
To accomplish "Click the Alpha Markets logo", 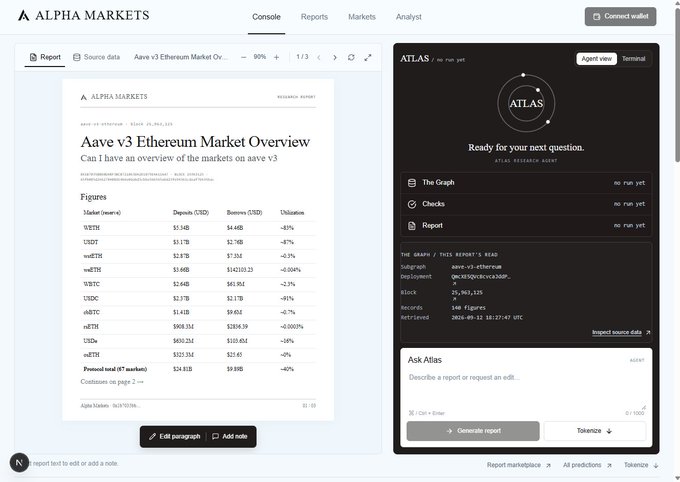I will tap(84, 16).
